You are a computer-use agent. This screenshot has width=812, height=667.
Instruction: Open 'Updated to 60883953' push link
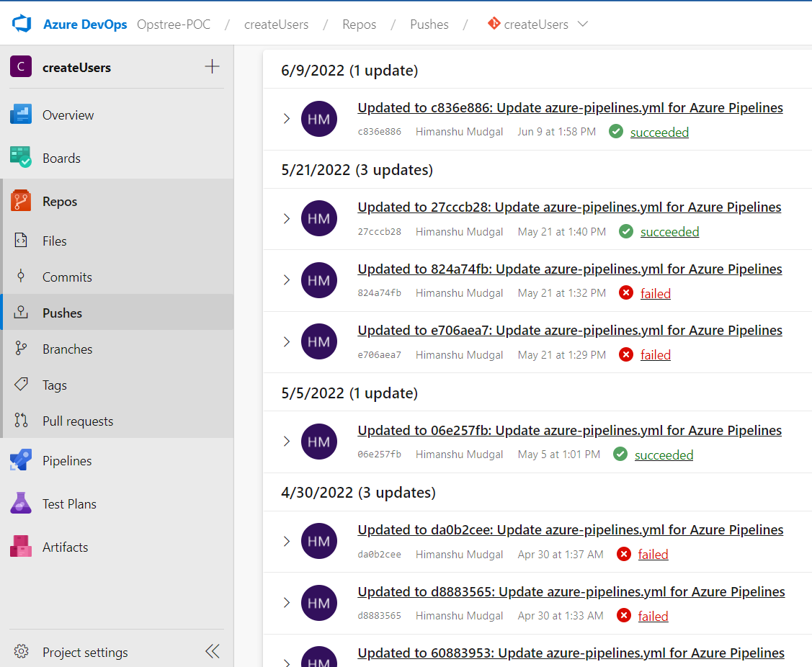(571, 653)
